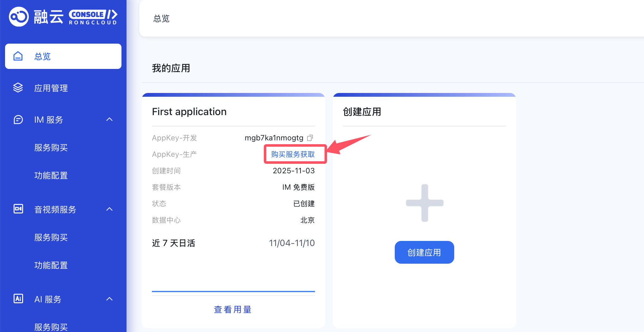Open 功能配置 under 音视频服务
The height and width of the screenshot is (332, 644).
coord(51,265)
